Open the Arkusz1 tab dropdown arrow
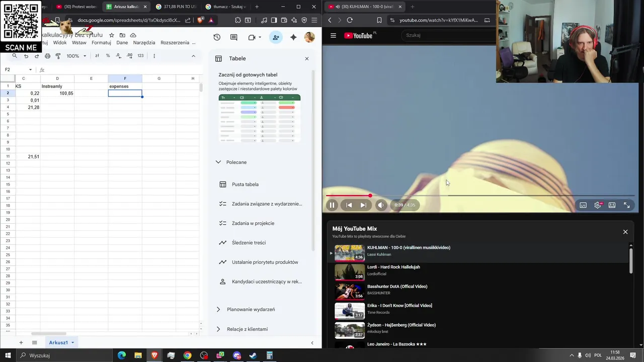Screen dimensions: 644x362 point(72,342)
